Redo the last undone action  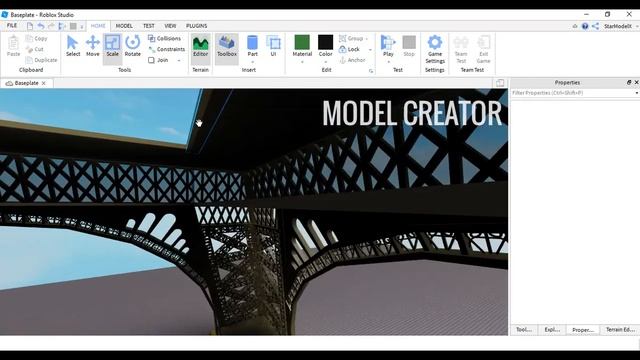point(51,26)
